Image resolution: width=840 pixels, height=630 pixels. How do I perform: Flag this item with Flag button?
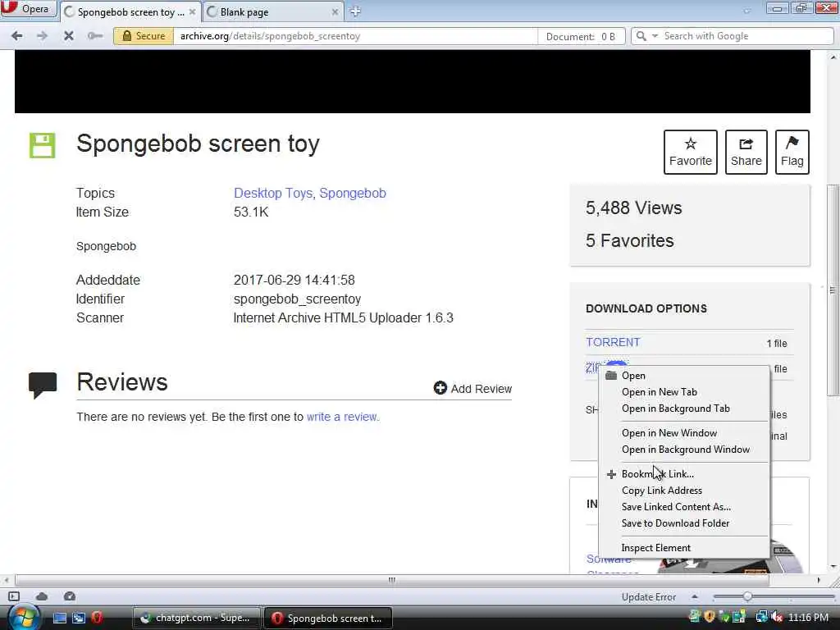(792, 152)
